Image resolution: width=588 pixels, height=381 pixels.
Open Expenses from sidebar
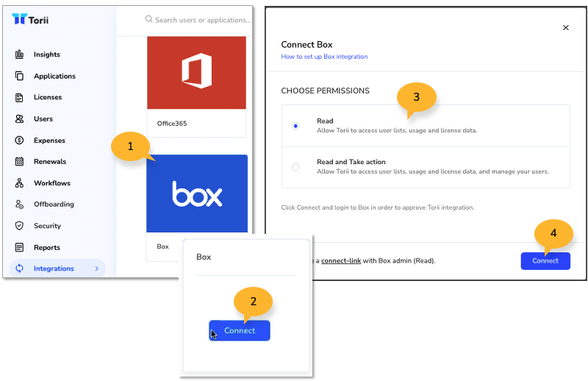click(x=49, y=140)
